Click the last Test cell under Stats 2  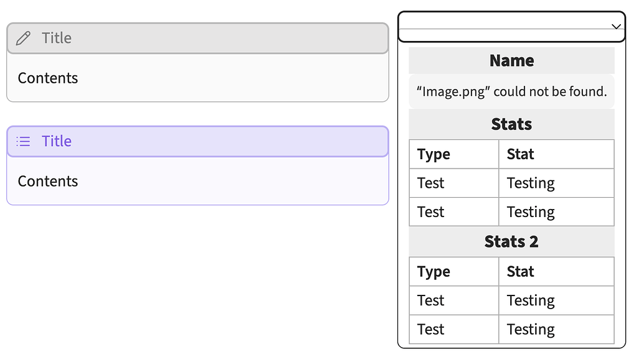point(430,329)
